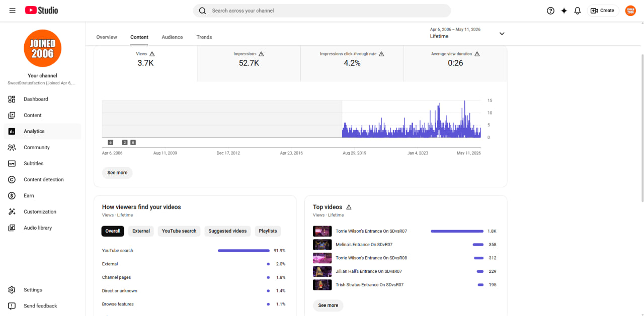Click warning icon next to Views
644x316 pixels.
152,54
